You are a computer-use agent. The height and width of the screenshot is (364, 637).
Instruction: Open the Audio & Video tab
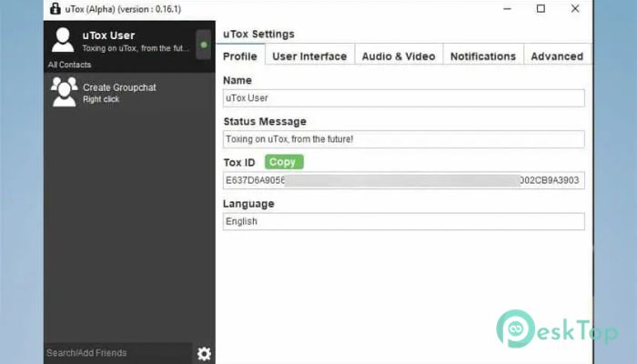399,56
